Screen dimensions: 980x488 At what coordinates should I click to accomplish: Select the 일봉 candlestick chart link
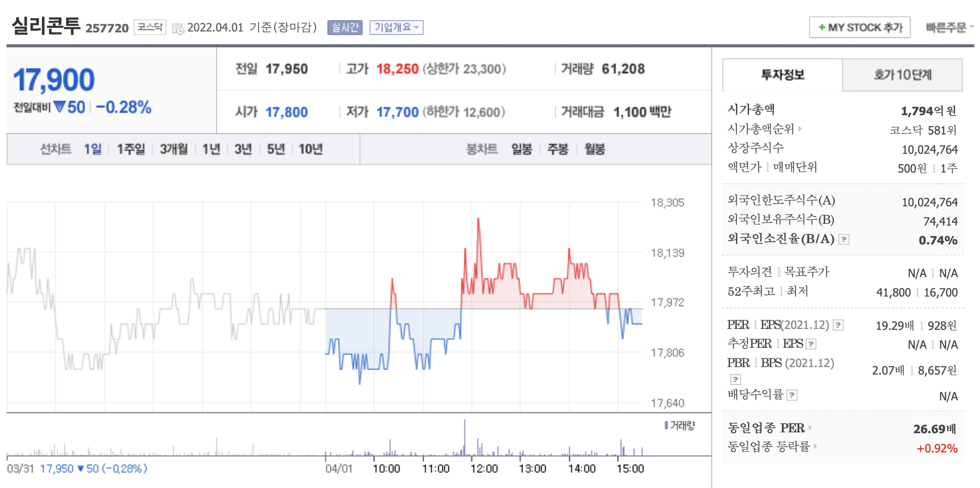pyautogui.click(x=522, y=149)
